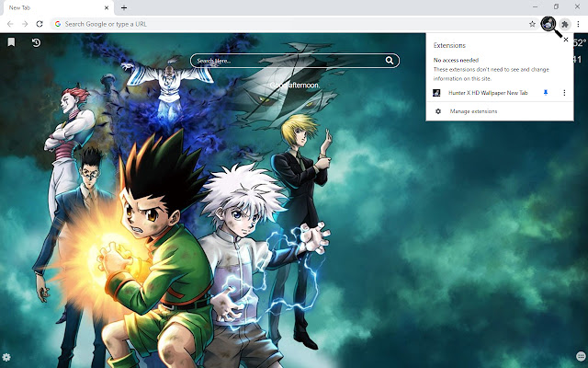
Task: Close the Extensions popup
Action: [x=566, y=40]
